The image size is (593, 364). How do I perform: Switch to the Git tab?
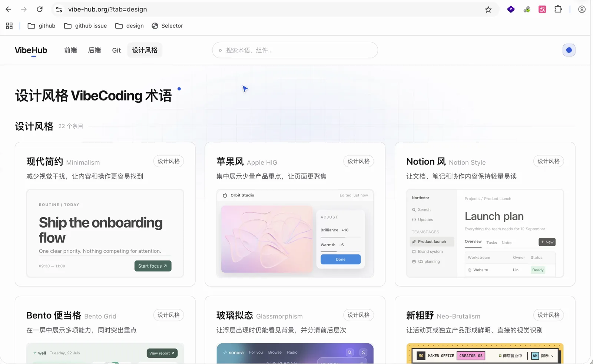[116, 50]
